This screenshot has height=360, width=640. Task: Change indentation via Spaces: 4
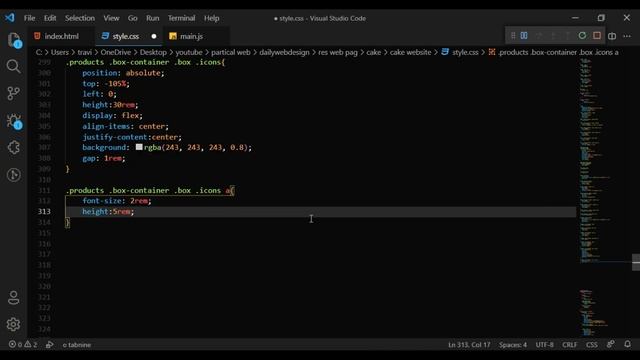click(x=513, y=344)
